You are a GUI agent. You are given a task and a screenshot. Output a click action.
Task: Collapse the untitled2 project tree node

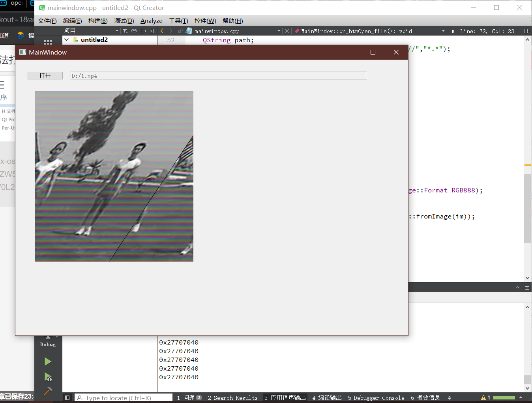click(66, 40)
